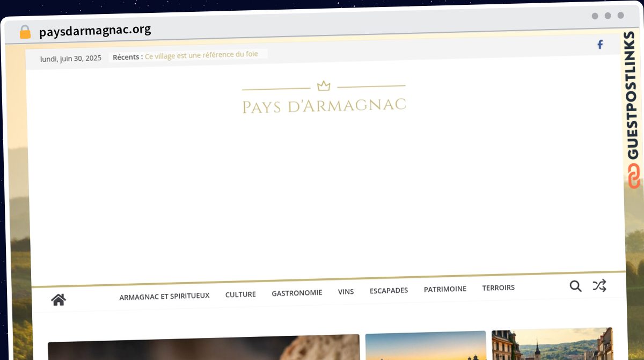Open the Armagnac et Spiritueux menu
The image size is (644, 360).
coord(164,296)
